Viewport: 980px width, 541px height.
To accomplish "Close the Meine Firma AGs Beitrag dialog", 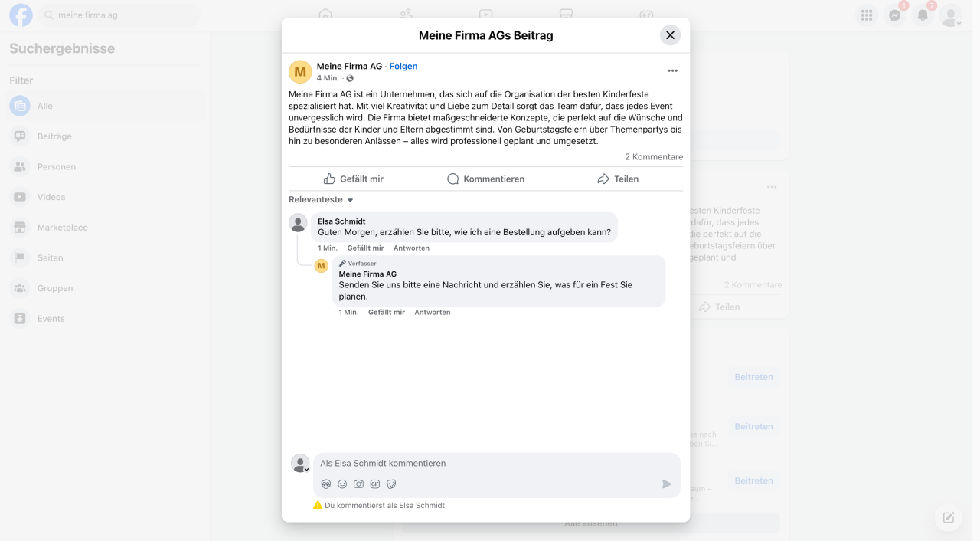I will point(670,35).
